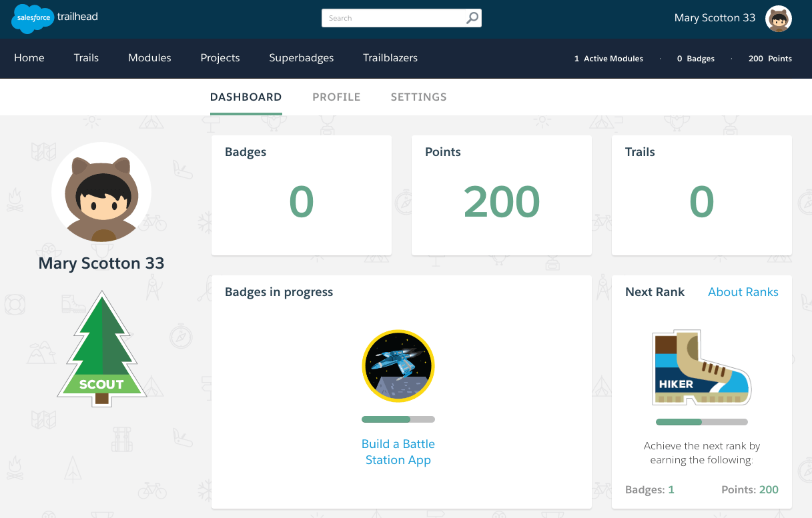812x518 pixels.
Task: Click the Battle Station badge progress bar
Action: click(x=398, y=419)
